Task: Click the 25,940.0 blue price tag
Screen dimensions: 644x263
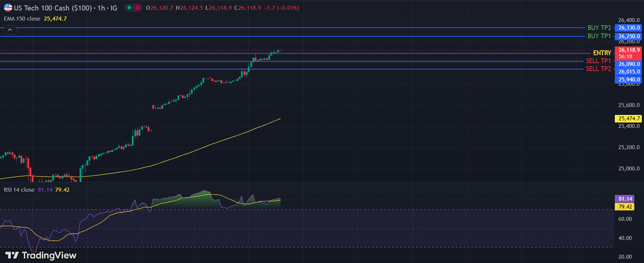Action: coord(629,80)
